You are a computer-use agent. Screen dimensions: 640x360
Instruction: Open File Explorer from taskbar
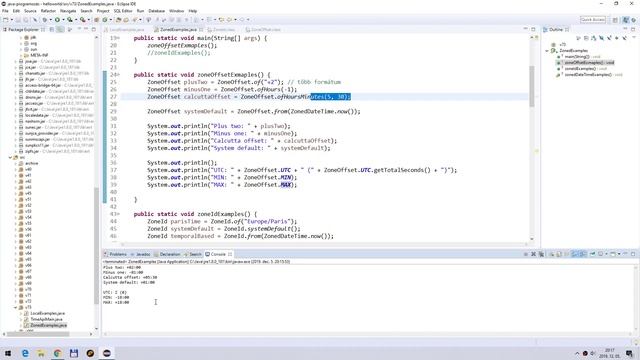click(41, 353)
